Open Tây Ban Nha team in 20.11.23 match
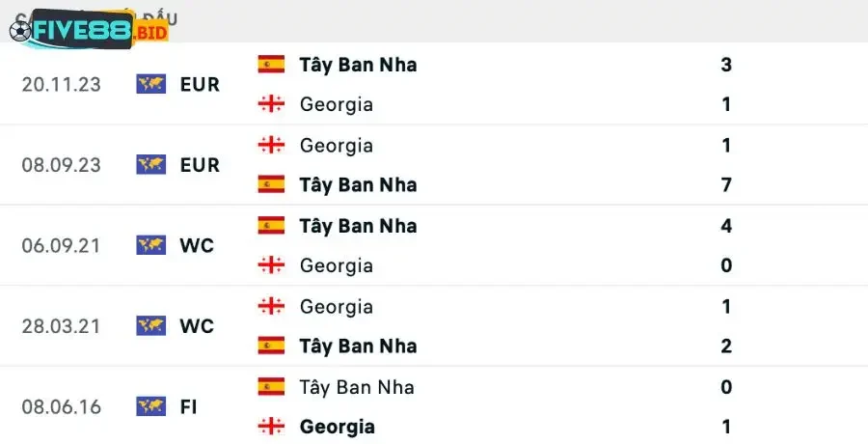868x444 pixels. point(358,65)
